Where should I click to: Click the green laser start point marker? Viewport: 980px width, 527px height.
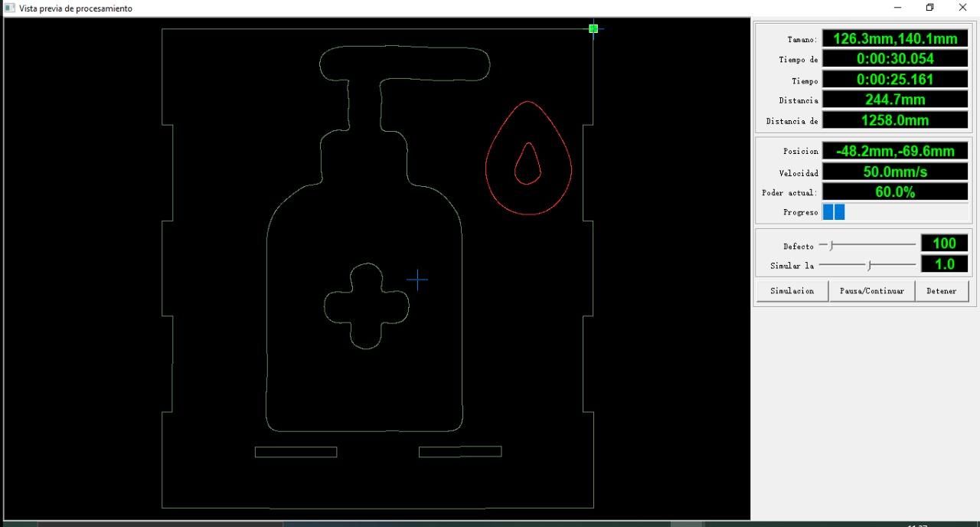[593, 28]
